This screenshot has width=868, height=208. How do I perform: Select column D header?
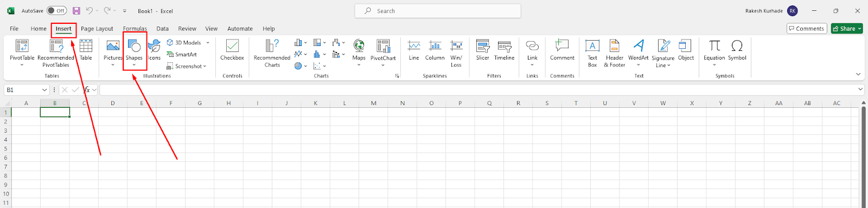click(x=113, y=103)
